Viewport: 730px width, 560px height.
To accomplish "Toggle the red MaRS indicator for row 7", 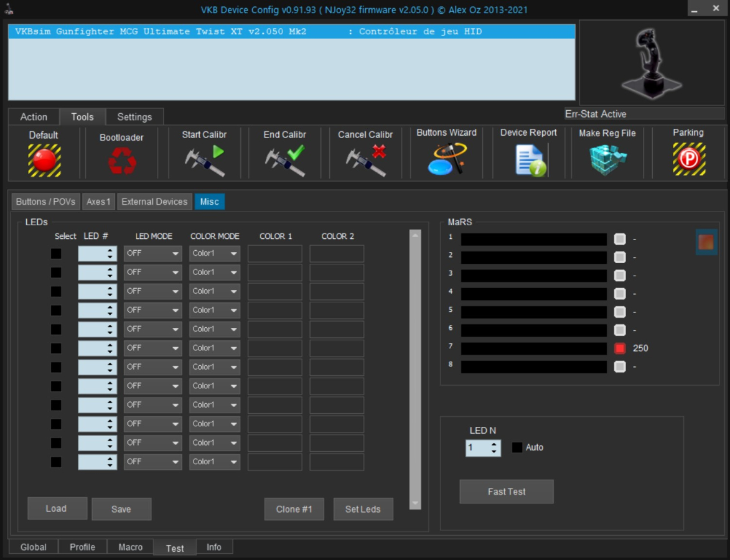I will tap(620, 348).
